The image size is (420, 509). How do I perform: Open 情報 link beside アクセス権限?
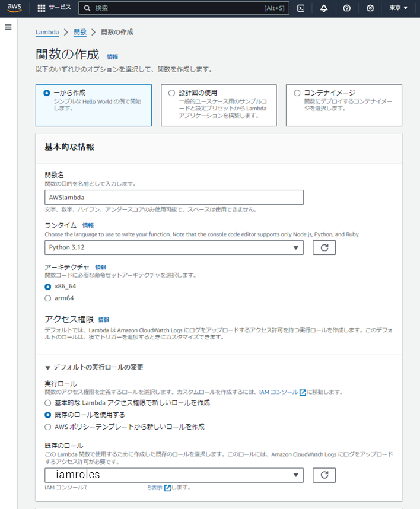pyautogui.click(x=104, y=320)
